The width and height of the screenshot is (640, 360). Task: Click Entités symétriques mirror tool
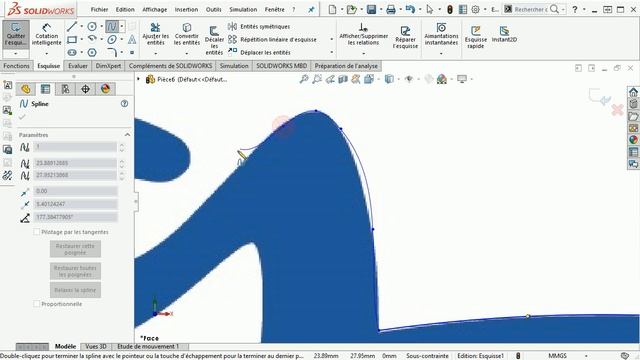[259, 27]
